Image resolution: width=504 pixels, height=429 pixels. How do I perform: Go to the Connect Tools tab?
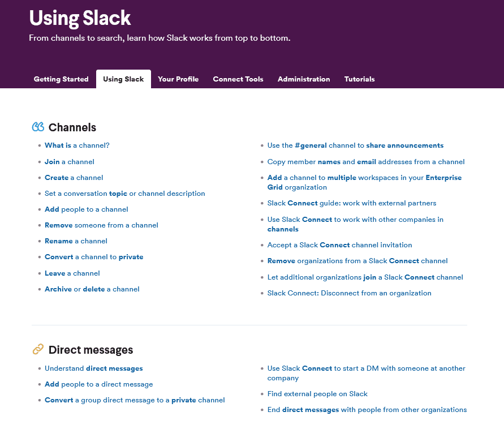(x=238, y=79)
